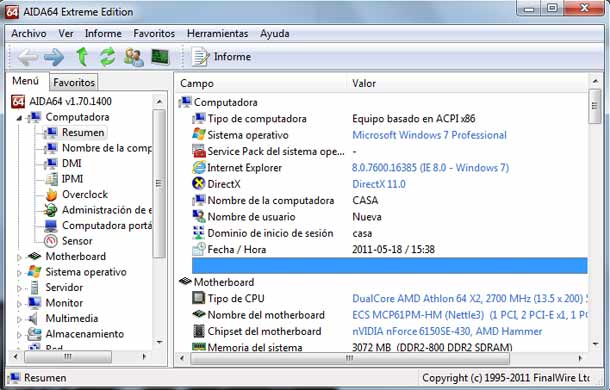Open the DualCore AMD Athlon 64 X2 link
The height and width of the screenshot is (390, 610).
pyautogui.click(x=470, y=299)
